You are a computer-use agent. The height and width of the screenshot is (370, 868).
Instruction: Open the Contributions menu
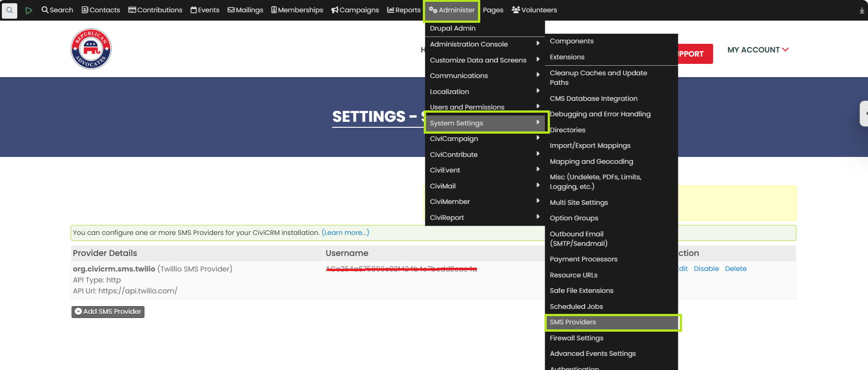[155, 10]
